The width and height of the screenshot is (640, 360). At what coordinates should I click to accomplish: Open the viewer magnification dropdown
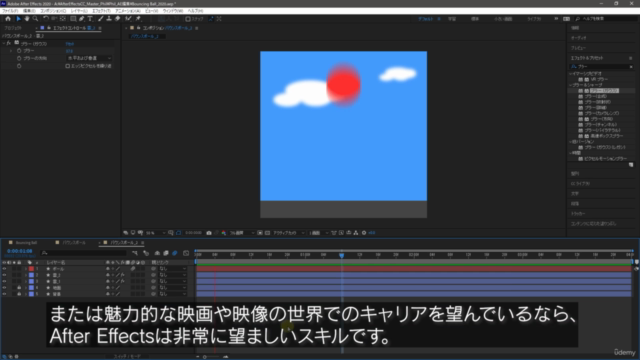pos(156,233)
